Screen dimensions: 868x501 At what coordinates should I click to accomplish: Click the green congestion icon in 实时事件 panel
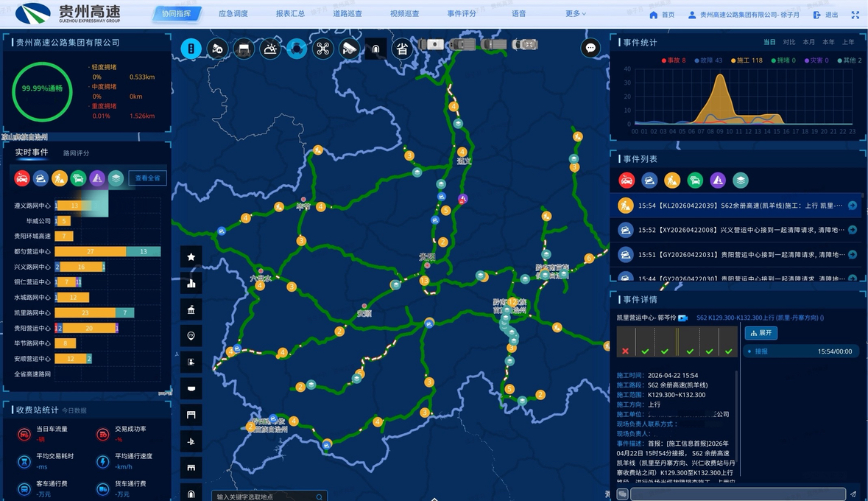[x=79, y=178]
